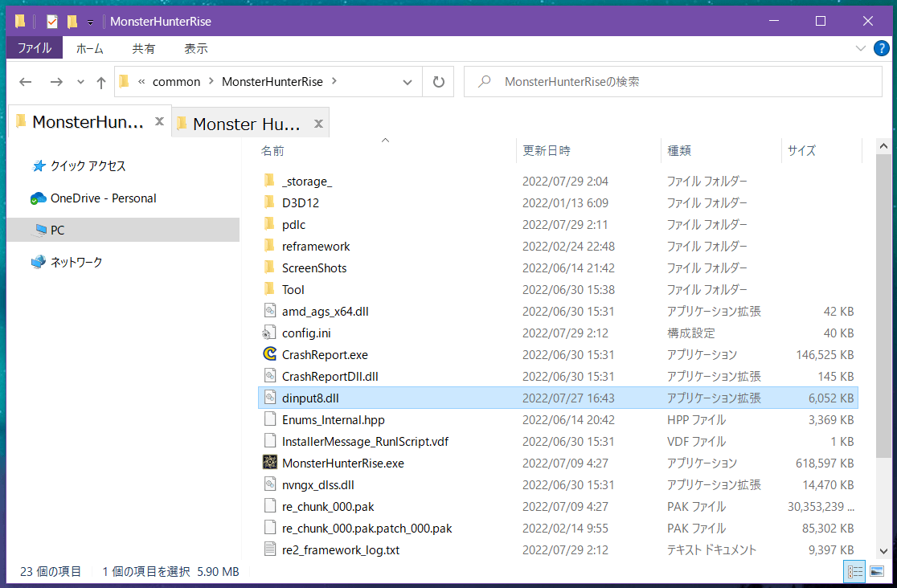Select the amd_ags_x64.dll file icon
The image size is (897, 588).
[270, 311]
